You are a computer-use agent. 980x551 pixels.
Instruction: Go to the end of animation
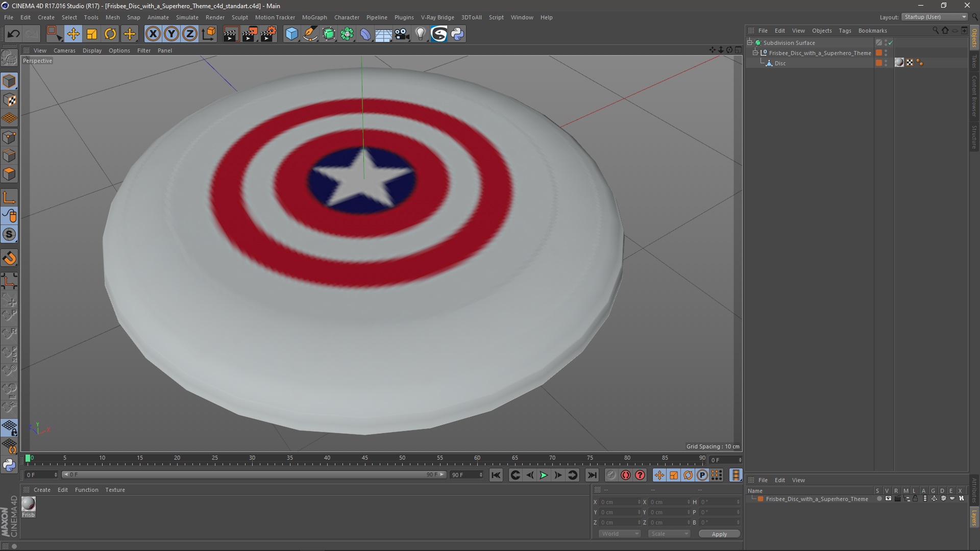coord(592,475)
